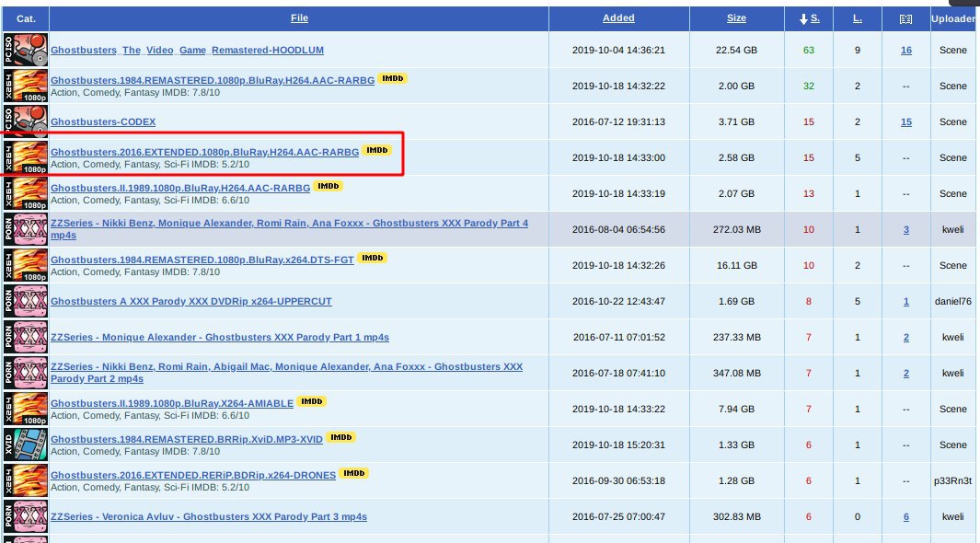
Task: Sort torrents by Size header
Action: [736, 18]
